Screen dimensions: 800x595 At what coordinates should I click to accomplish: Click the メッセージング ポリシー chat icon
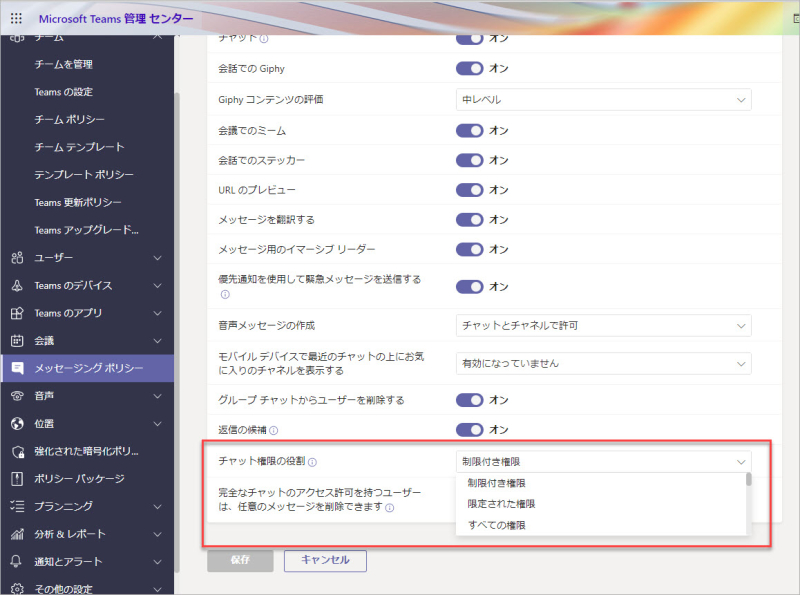[17, 368]
